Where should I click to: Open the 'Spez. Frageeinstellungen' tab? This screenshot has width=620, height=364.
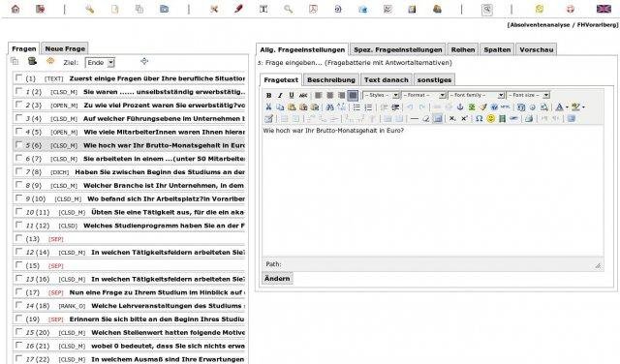pos(398,49)
